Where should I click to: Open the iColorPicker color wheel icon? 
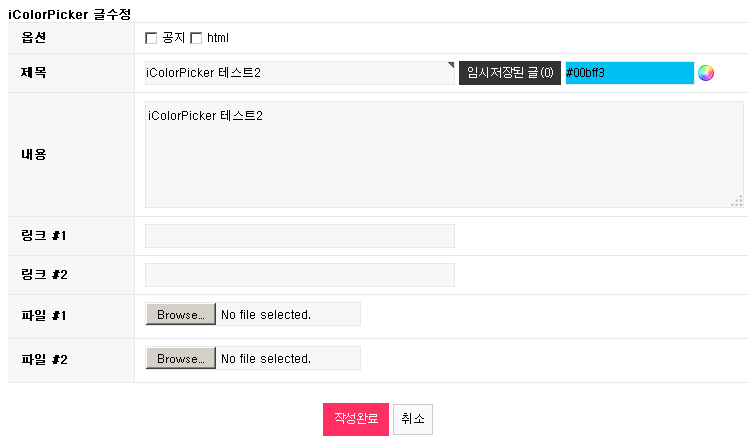(706, 73)
